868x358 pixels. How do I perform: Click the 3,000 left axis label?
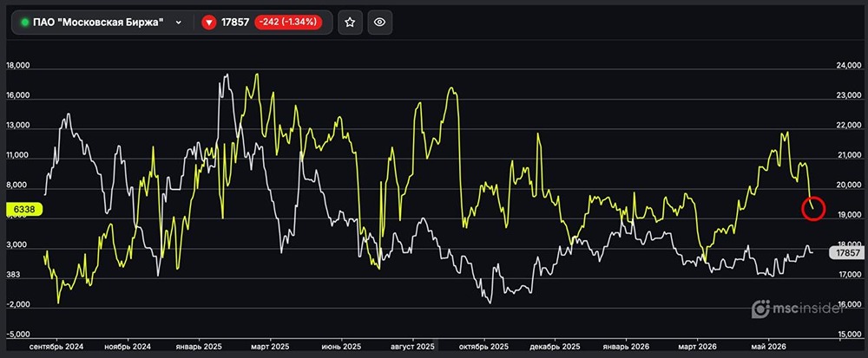tap(16, 244)
